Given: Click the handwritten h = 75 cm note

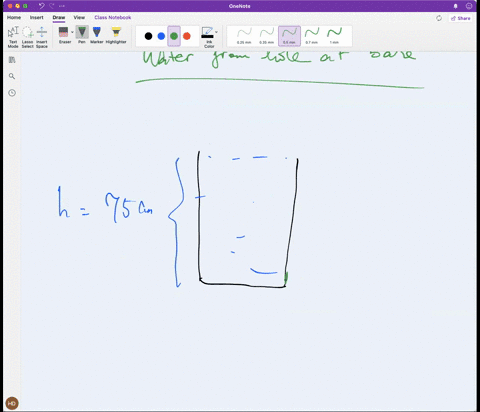Looking at the screenshot, I should click(x=105, y=204).
